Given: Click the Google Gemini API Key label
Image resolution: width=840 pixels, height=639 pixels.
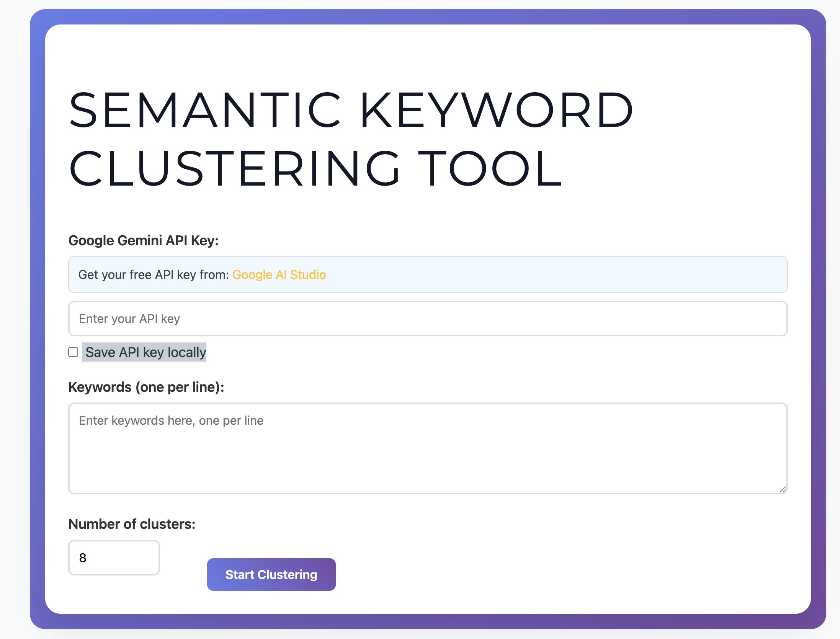Looking at the screenshot, I should (x=143, y=240).
